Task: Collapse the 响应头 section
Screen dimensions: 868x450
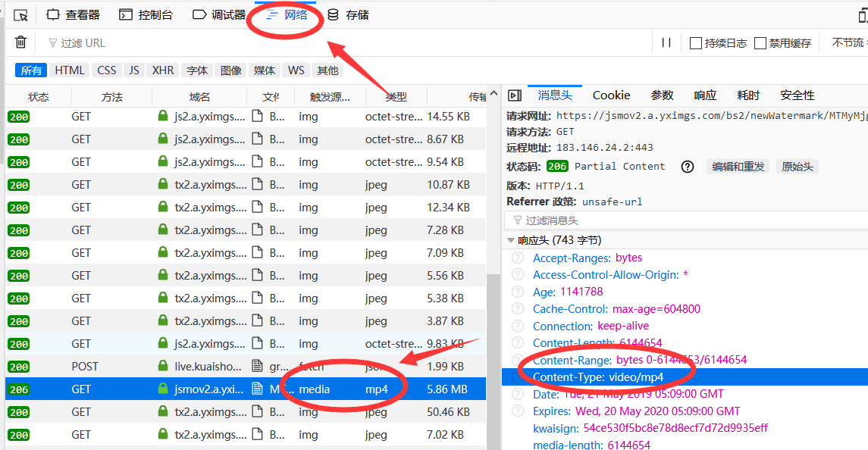Action: [511, 240]
